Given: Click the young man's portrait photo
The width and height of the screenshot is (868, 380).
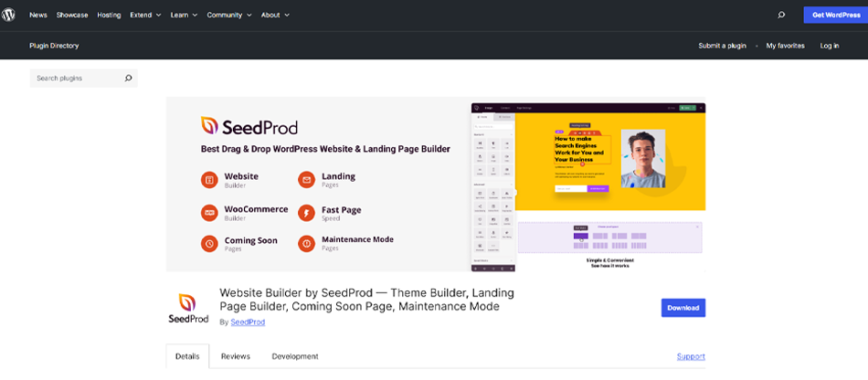Looking at the screenshot, I should click(642, 158).
